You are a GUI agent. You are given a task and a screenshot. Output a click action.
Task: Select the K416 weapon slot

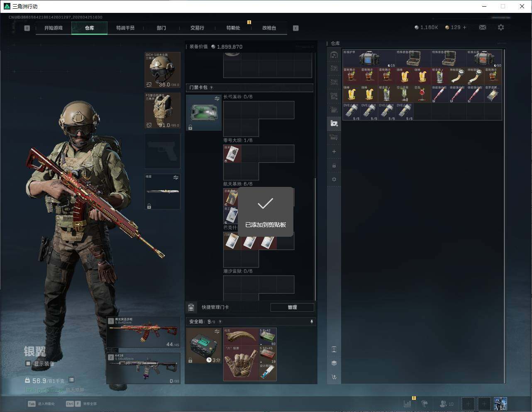144,368
